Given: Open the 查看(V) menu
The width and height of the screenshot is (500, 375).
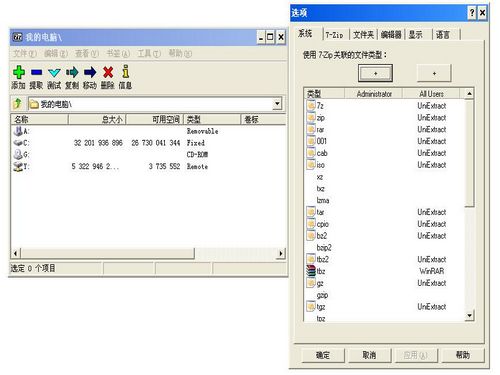Looking at the screenshot, I should click(x=87, y=53).
